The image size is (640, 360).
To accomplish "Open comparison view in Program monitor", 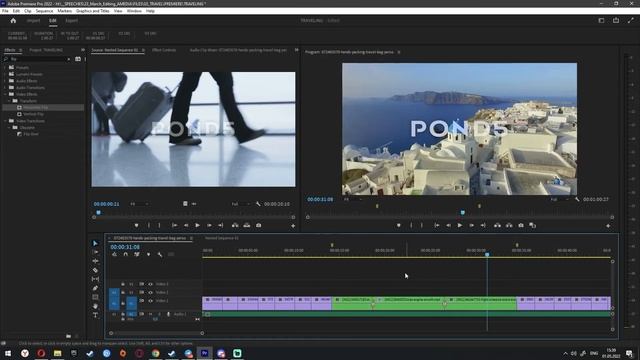I will 533,225.
